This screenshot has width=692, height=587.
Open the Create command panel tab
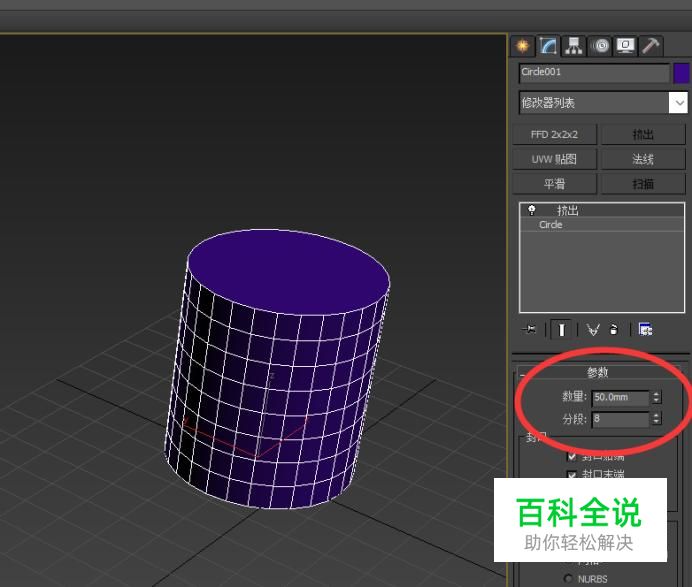click(523, 46)
